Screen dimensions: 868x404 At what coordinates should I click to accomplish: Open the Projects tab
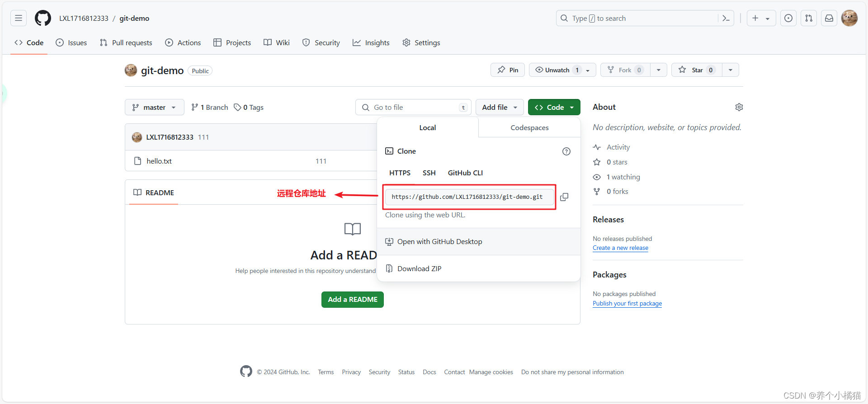tap(232, 42)
